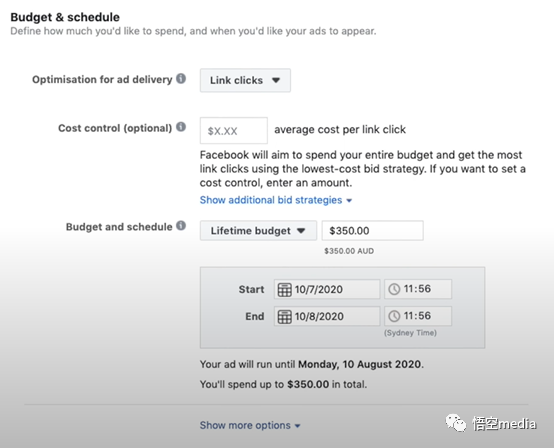Click clock icon in End time field
This screenshot has width=554, height=448.
[394, 316]
